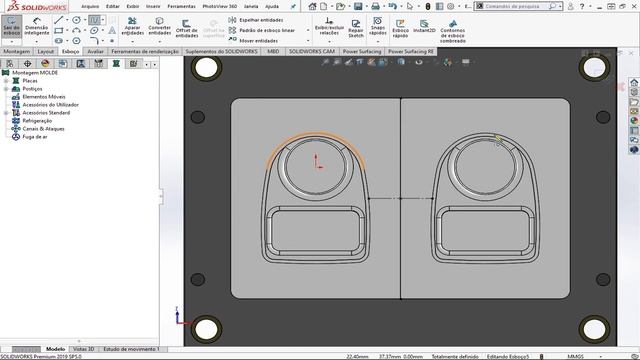Select the Ellipse sketch tool
Image resolution: width=640 pixels, height=360 pixels.
pyautogui.click(x=94, y=31)
